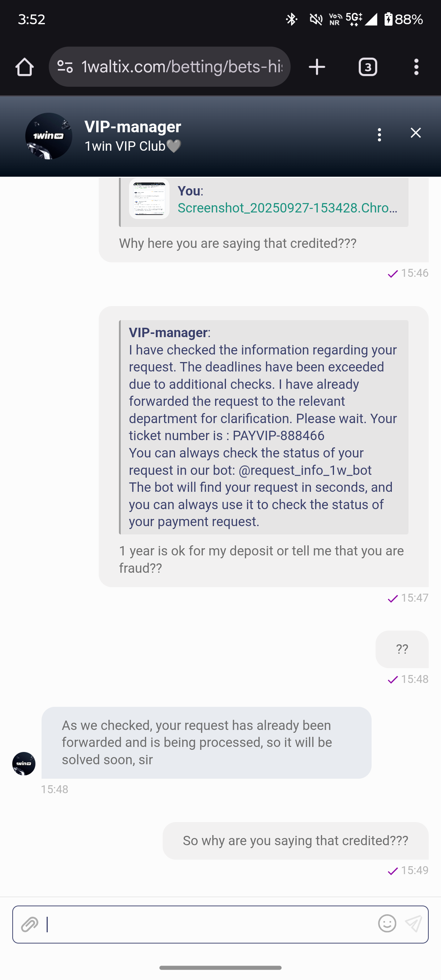Close the VIP-manager chat window

(415, 133)
